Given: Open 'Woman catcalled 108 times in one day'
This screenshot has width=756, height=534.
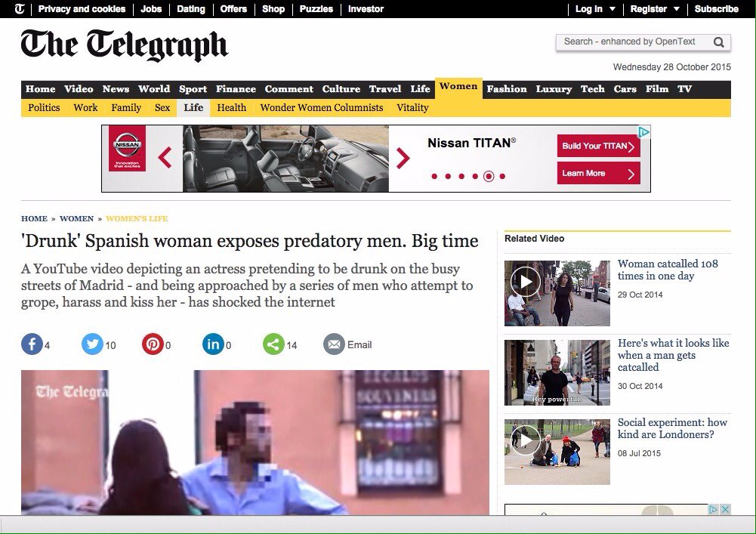Looking at the screenshot, I should [668, 270].
